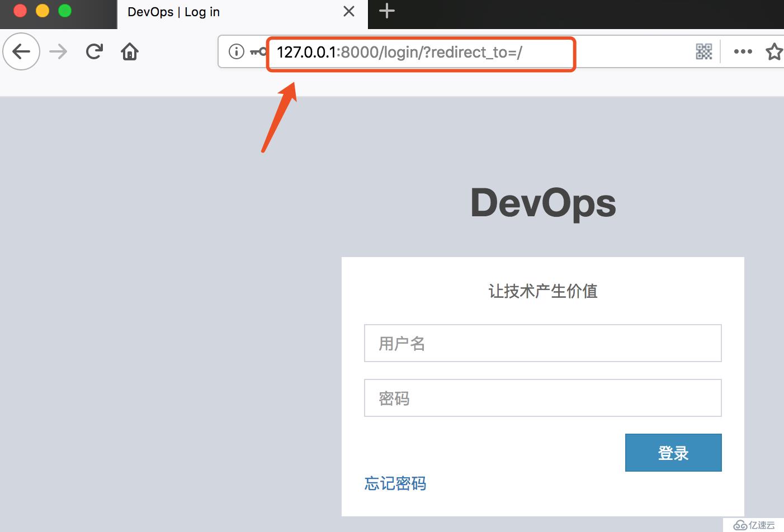Click the 让技术产生价值 slogan text
Screen dimensions: 784x532
pos(543,291)
